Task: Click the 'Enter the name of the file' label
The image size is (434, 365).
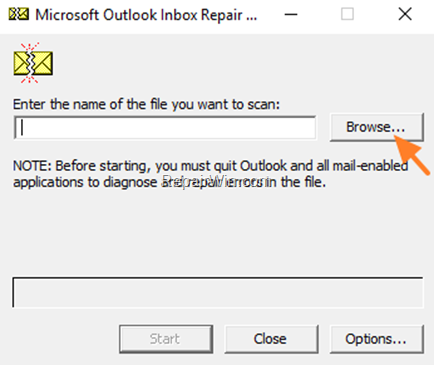Action: tap(146, 104)
